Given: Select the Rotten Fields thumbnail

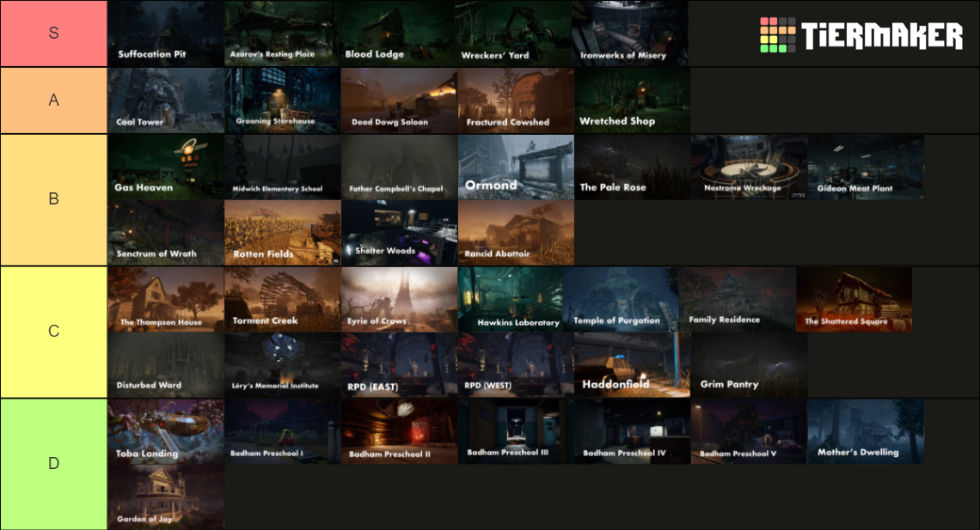Looking at the screenshot, I should [x=282, y=233].
